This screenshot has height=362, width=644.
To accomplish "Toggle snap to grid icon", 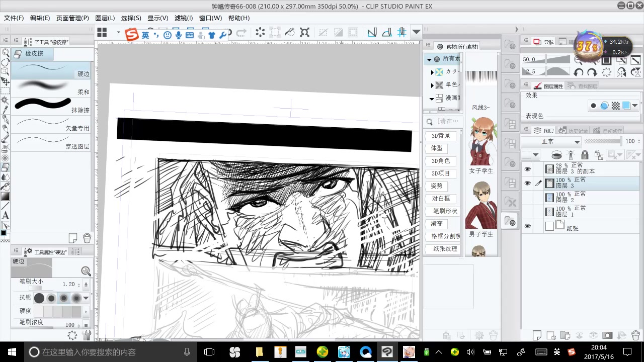I will tap(401, 33).
